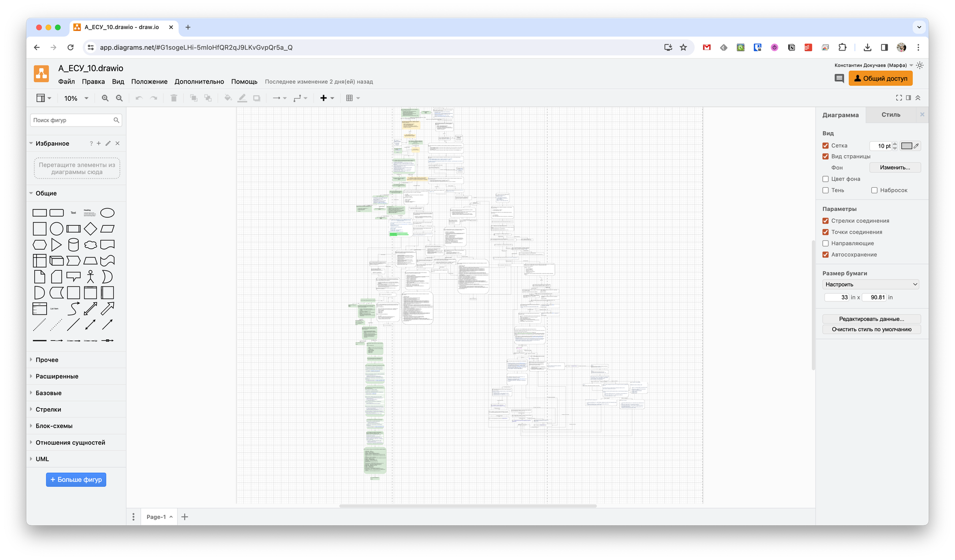Expand the Блок-схемы shape category
Viewport: 955px width, 560px height.
point(54,426)
